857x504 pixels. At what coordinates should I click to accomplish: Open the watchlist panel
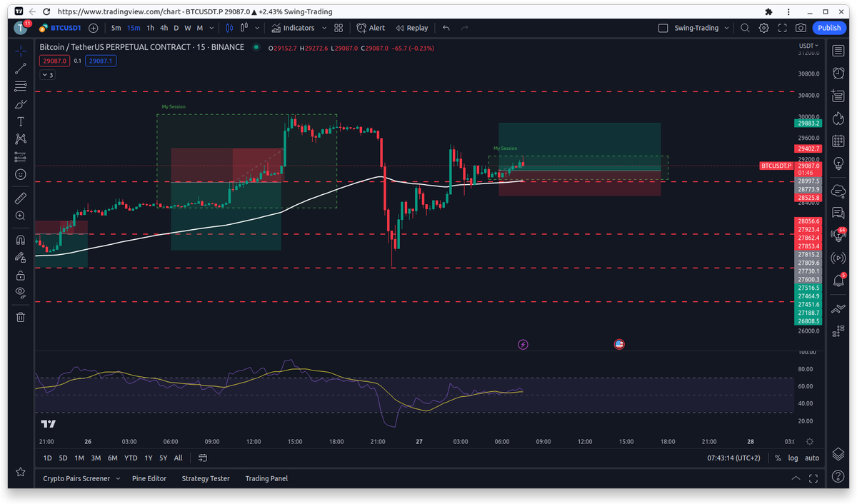point(838,51)
